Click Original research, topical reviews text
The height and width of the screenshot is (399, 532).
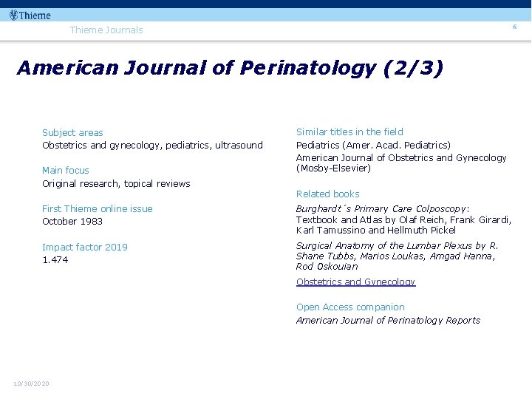(x=116, y=184)
